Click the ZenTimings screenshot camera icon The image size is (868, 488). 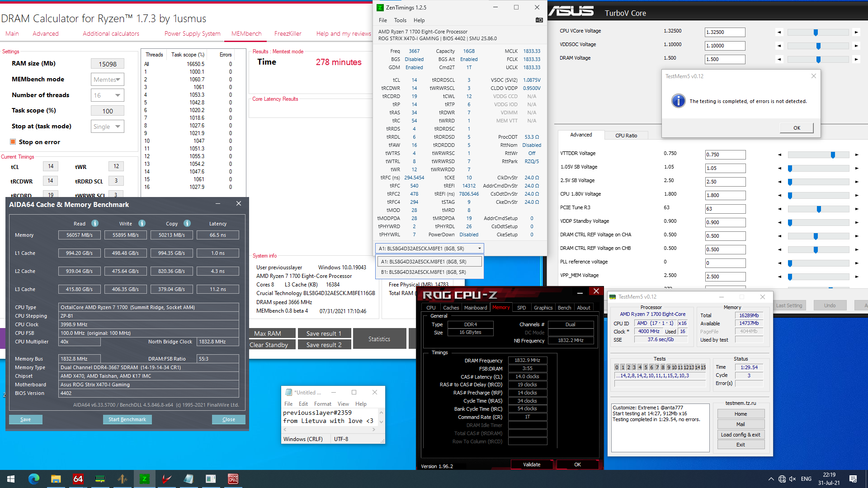[x=539, y=20]
